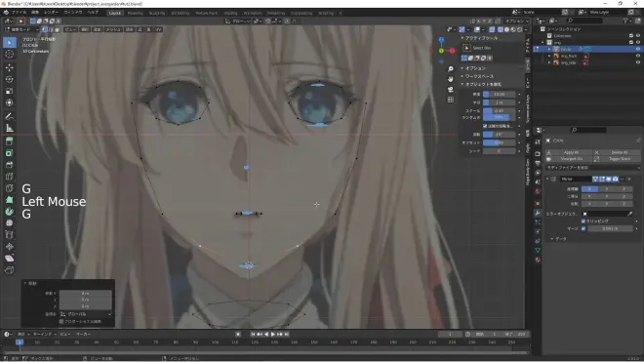644x362 pixels.
Task: Click the Delete All modifiers button
Action: tap(617, 152)
